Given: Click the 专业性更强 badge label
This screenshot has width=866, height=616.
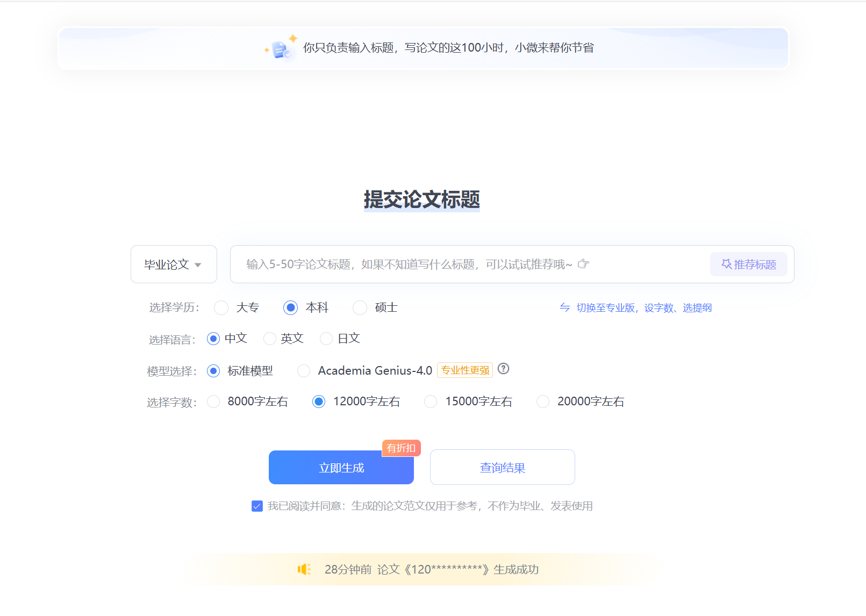Looking at the screenshot, I should (x=464, y=370).
